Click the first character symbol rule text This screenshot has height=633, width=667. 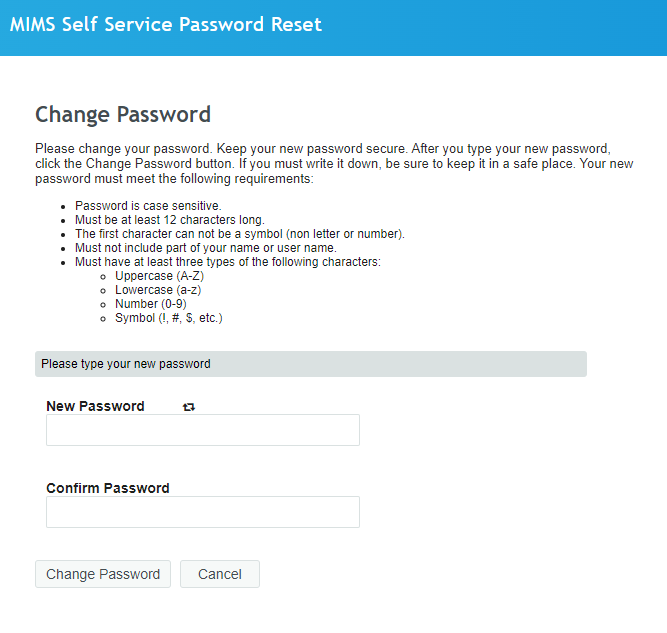click(x=240, y=234)
